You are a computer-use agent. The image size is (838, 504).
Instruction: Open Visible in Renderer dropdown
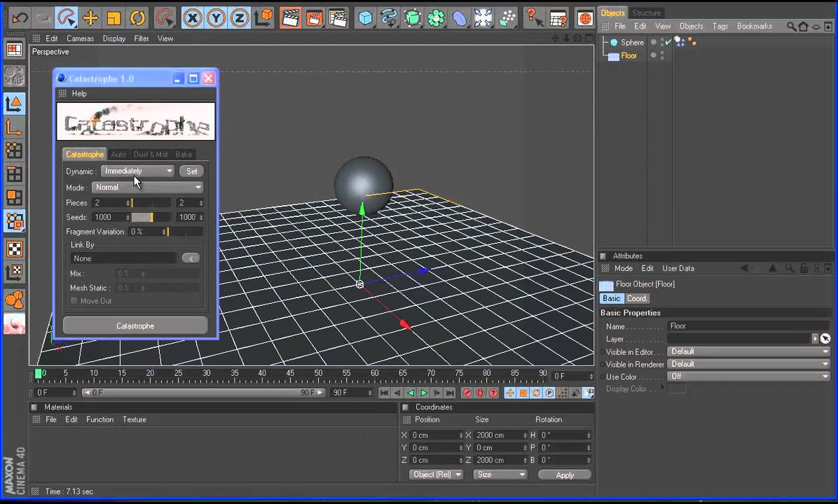point(748,364)
